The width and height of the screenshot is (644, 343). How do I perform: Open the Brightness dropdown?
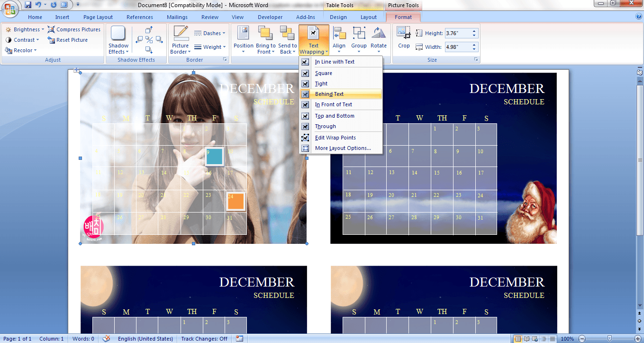tap(24, 29)
